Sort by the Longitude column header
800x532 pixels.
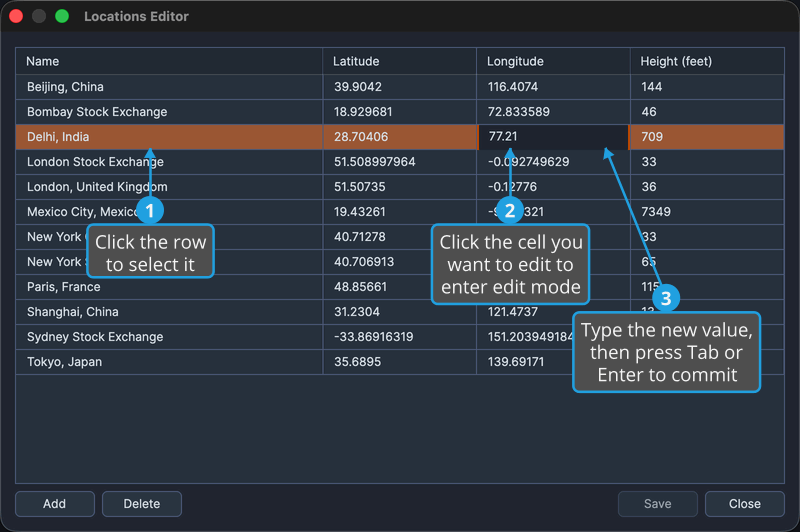point(554,61)
